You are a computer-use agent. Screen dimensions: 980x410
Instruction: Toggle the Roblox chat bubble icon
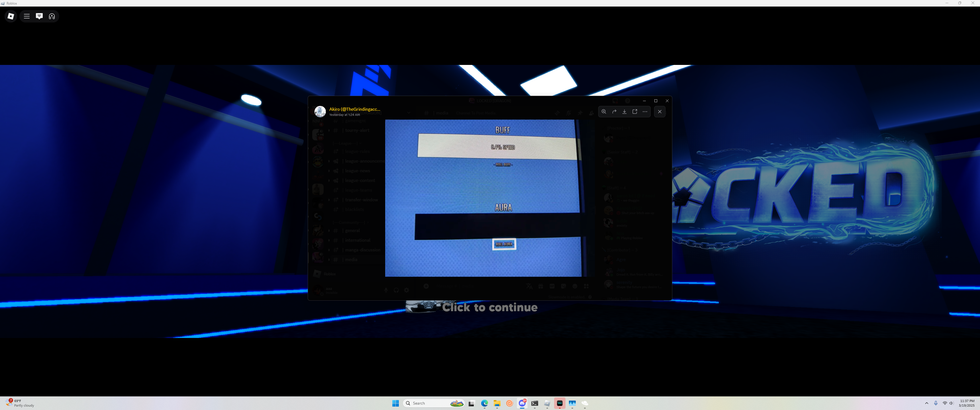(x=39, y=16)
